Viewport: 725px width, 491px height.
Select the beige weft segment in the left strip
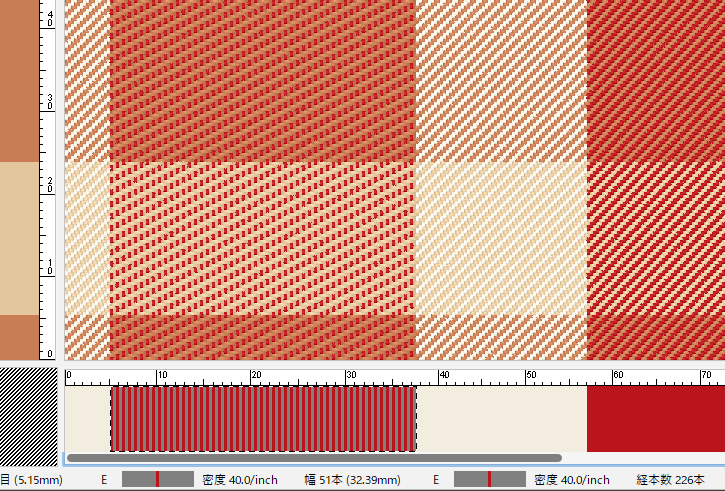click(19, 238)
